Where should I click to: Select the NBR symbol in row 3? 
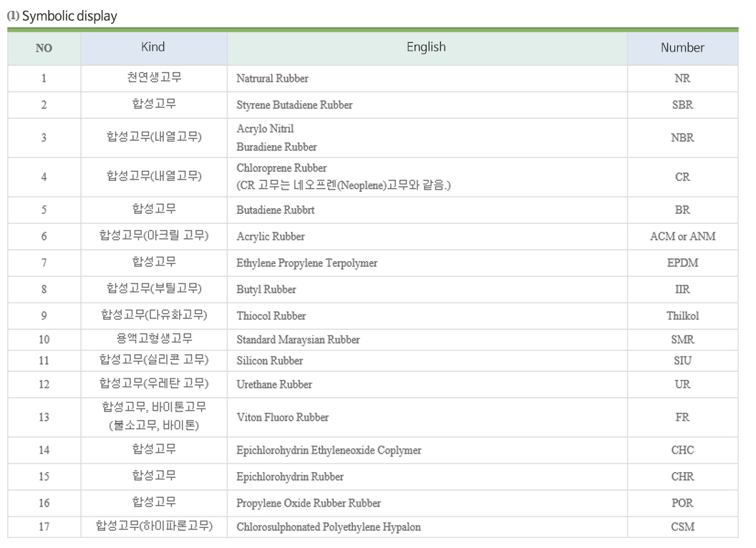(x=682, y=138)
